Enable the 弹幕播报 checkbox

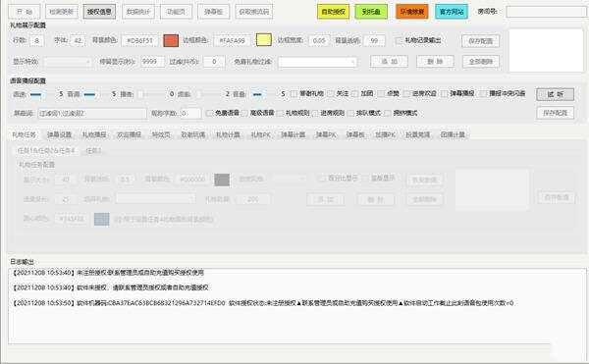444,94
